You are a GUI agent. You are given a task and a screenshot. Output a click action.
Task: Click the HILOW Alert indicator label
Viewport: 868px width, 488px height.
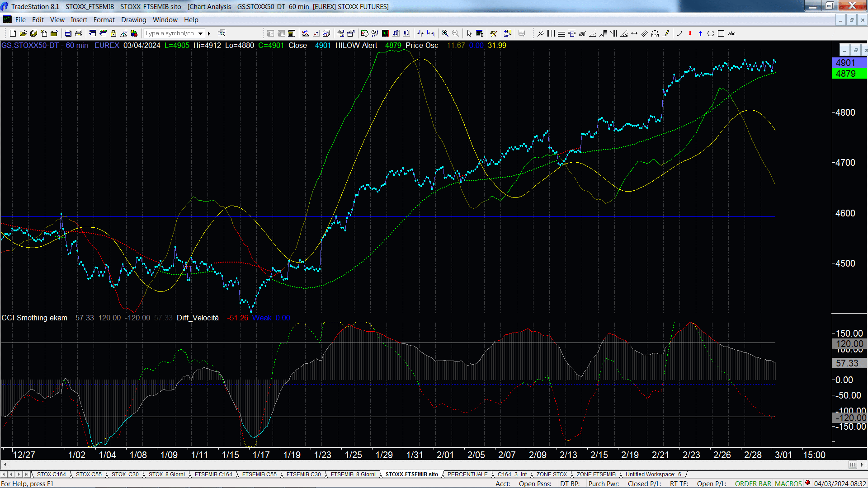pyautogui.click(x=356, y=46)
